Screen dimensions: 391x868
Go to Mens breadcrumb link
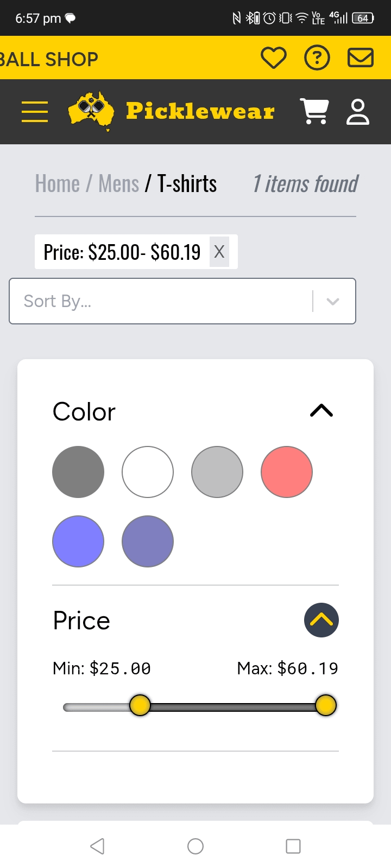click(x=119, y=184)
